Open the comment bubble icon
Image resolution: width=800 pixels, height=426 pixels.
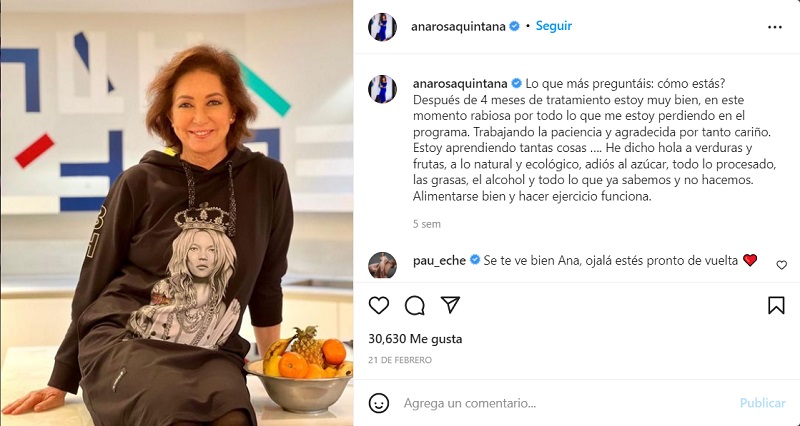[415, 305]
